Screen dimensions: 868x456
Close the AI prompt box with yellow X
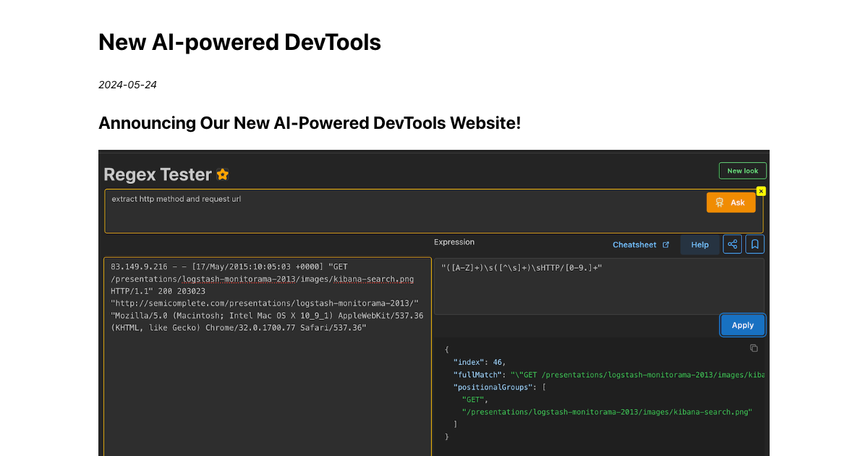pos(761,191)
